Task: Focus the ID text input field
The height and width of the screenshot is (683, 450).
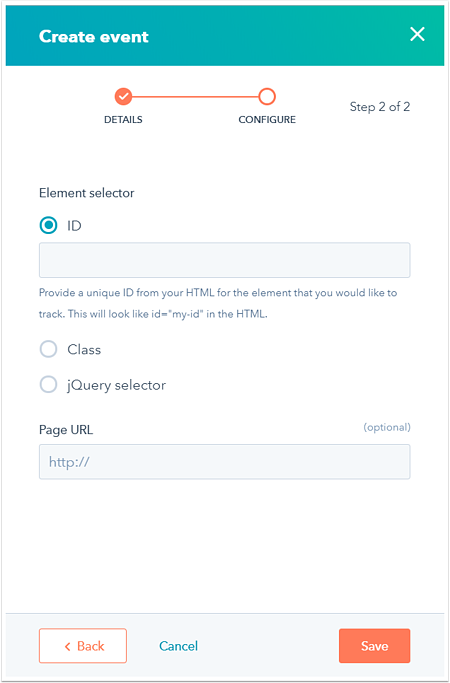Action: pyautogui.click(x=224, y=260)
